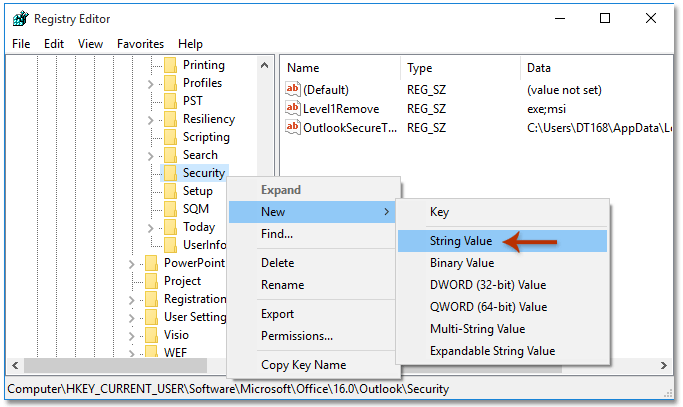Expand the PowerPoint tree node

[x=131, y=263]
